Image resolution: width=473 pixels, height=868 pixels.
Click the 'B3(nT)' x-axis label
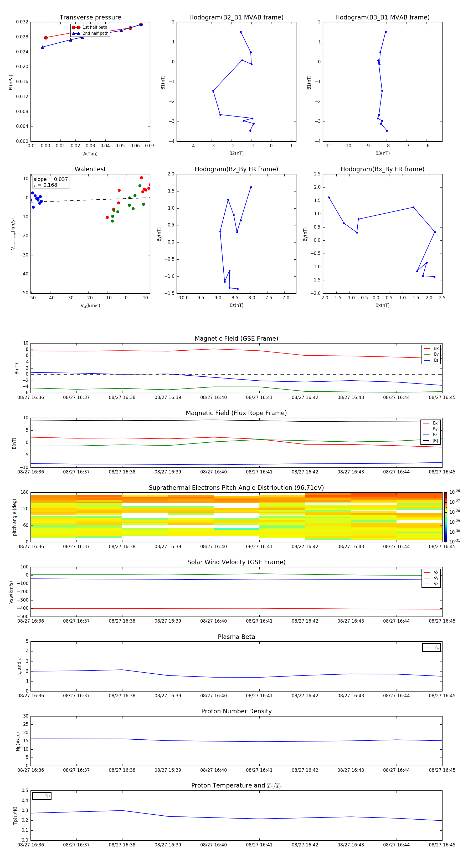coord(382,153)
